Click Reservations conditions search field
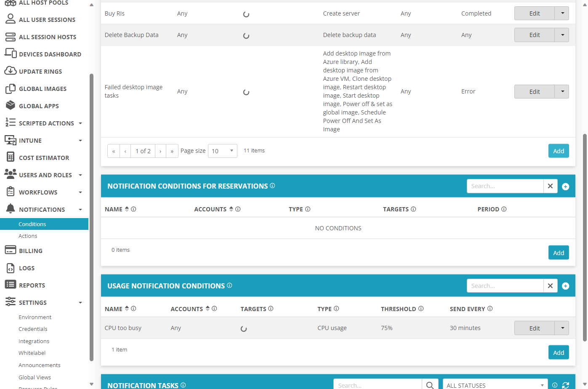This screenshot has width=588, height=389. coord(505,186)
